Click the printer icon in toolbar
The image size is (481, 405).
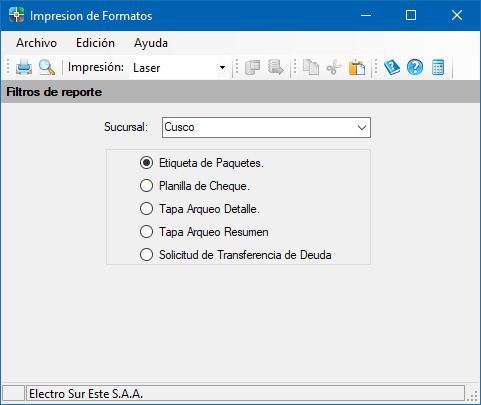[x=24, y=67]
